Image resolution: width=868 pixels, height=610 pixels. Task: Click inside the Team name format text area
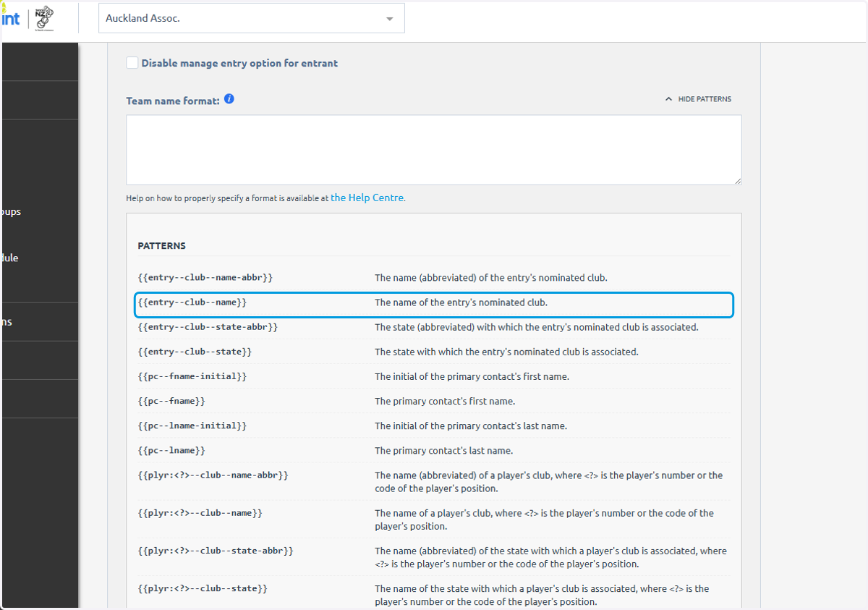point(433,150)
